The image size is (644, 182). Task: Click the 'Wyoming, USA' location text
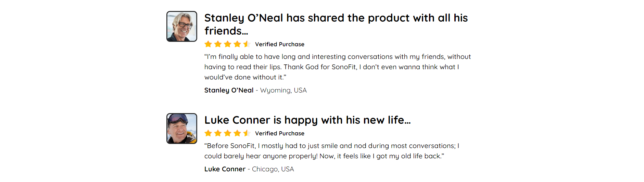click(x=283, y=90)
